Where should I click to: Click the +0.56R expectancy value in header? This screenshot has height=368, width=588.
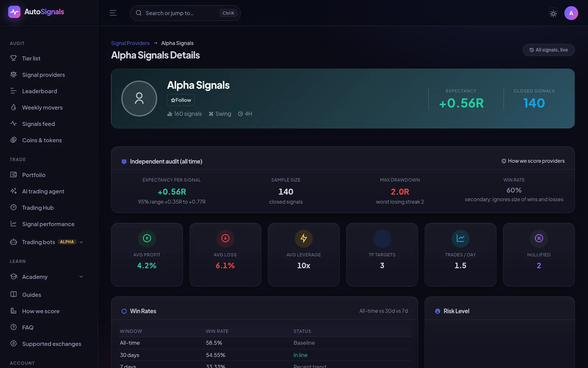(461, 103)
